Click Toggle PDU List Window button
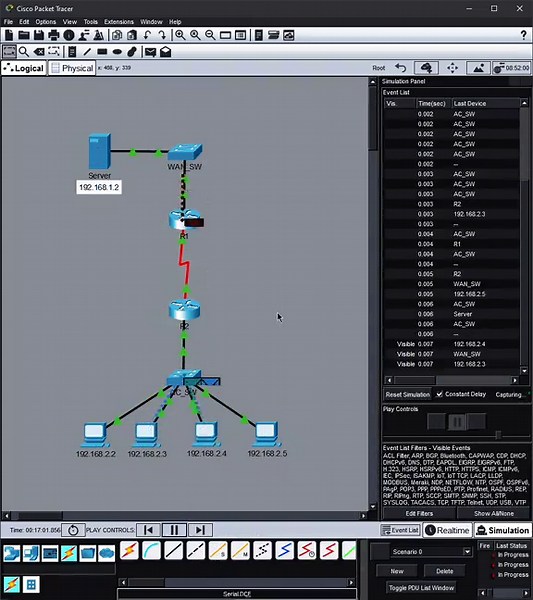The width and height of the screenshot is (533, 600). [x=421, y=588]
